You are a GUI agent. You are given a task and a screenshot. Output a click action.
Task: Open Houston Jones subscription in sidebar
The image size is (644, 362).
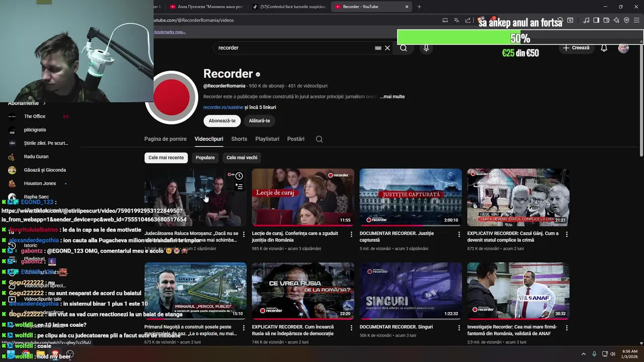(x=40, y=184)
